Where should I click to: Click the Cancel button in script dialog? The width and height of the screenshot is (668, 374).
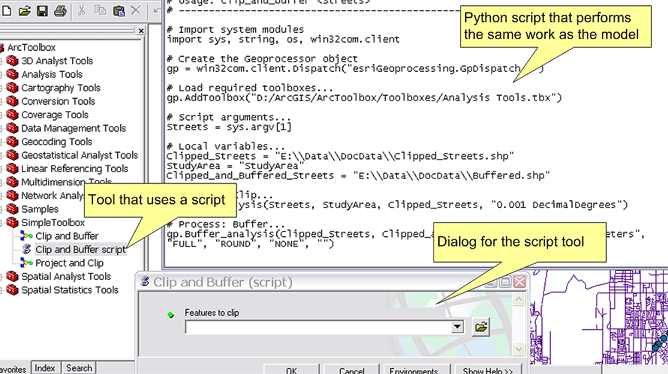[x=352, y=370]
